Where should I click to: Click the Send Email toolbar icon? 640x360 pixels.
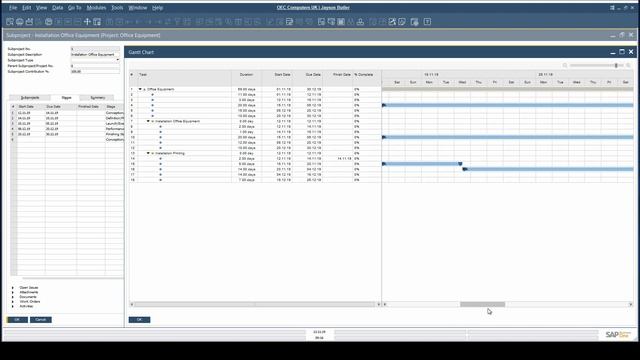pyautogui.click(x=29, y=22)
